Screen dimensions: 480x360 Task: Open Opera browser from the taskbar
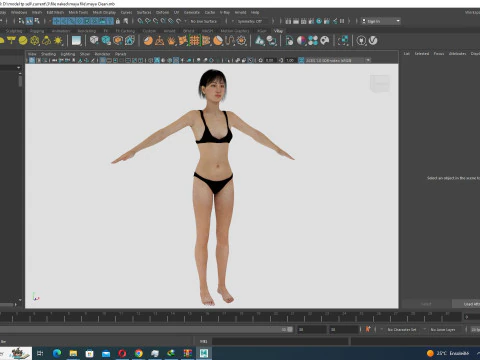point(122,353)
